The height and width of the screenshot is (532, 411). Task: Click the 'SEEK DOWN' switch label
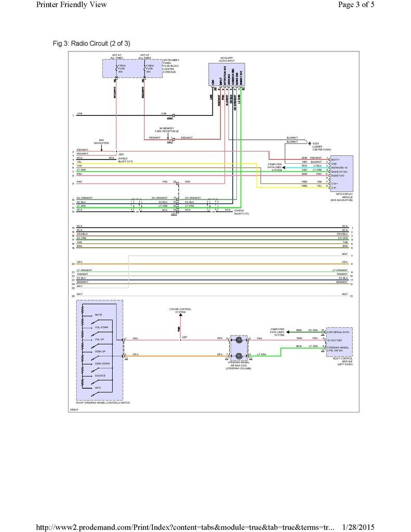point(102,363)
